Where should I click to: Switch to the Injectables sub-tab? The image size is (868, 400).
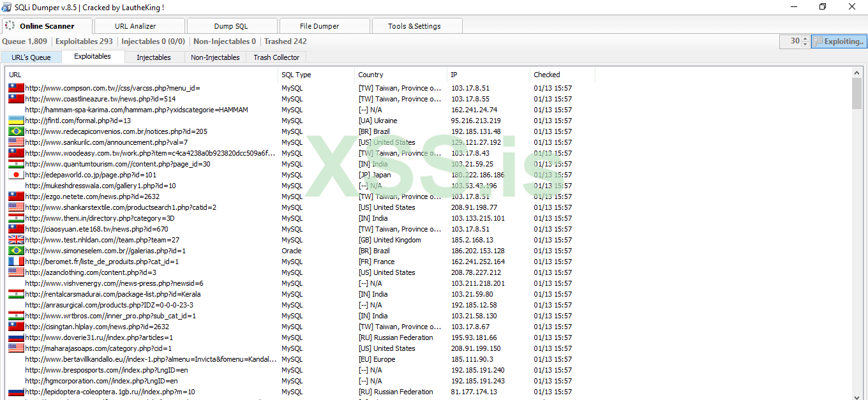click(154, 57)
